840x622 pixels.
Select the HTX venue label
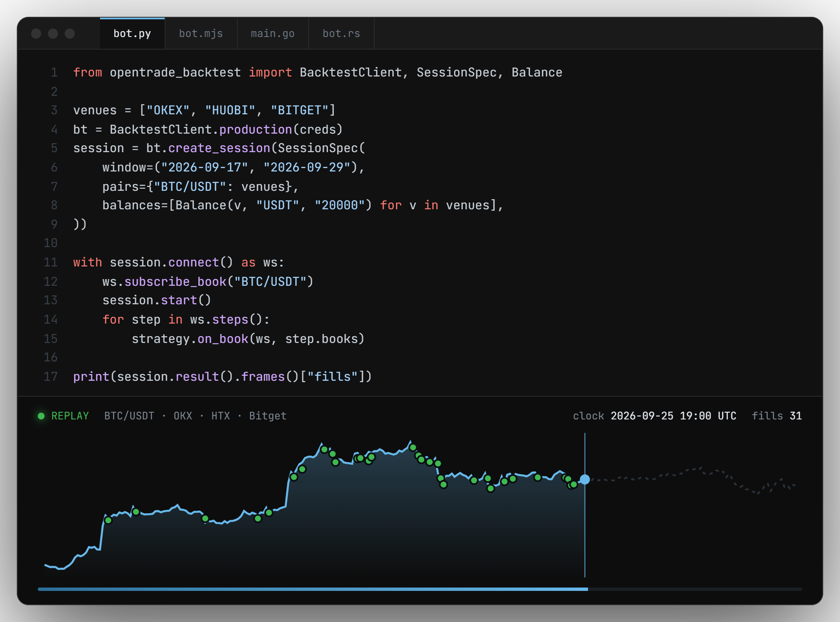[220, 416]
